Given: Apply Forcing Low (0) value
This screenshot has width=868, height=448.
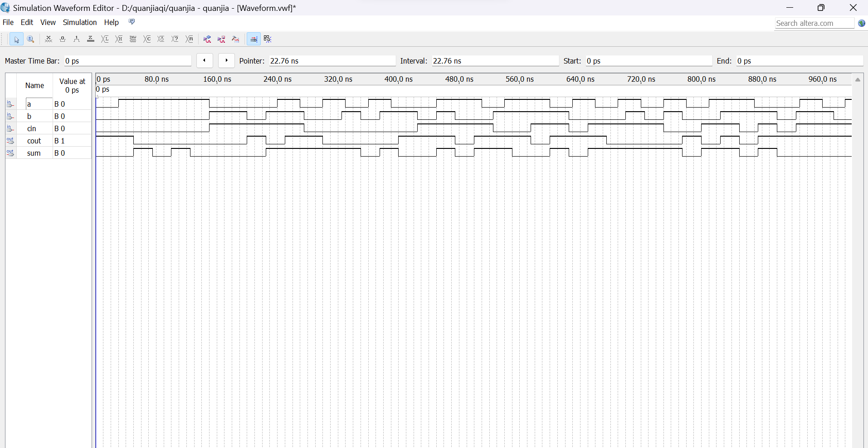Looking at the screenshot, I should 63,39.
